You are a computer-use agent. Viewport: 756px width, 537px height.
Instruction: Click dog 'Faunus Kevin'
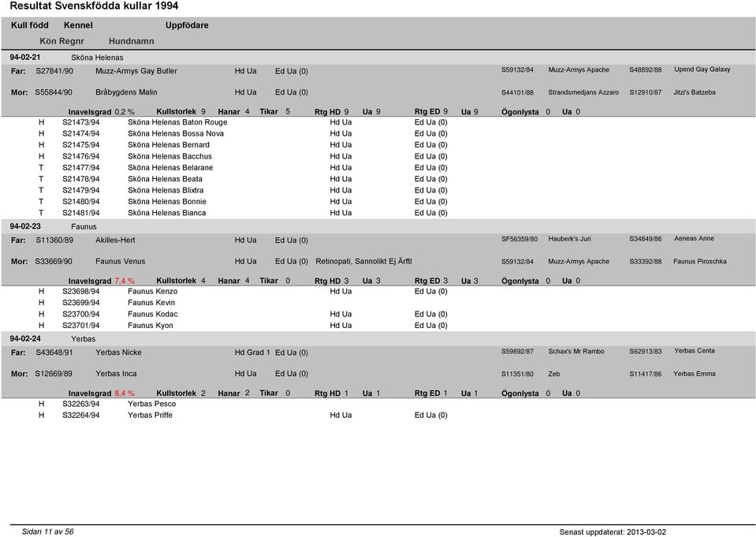(x=151, y=303)
